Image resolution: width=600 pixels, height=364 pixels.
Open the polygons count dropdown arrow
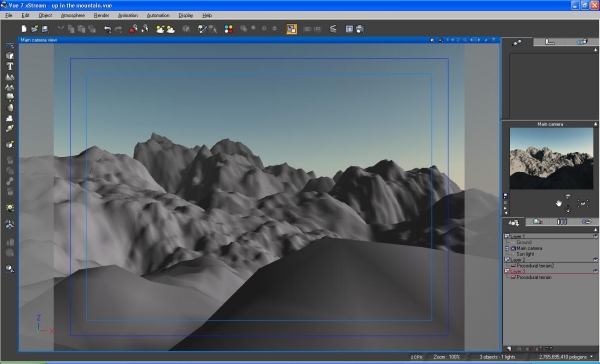(592, 357)
